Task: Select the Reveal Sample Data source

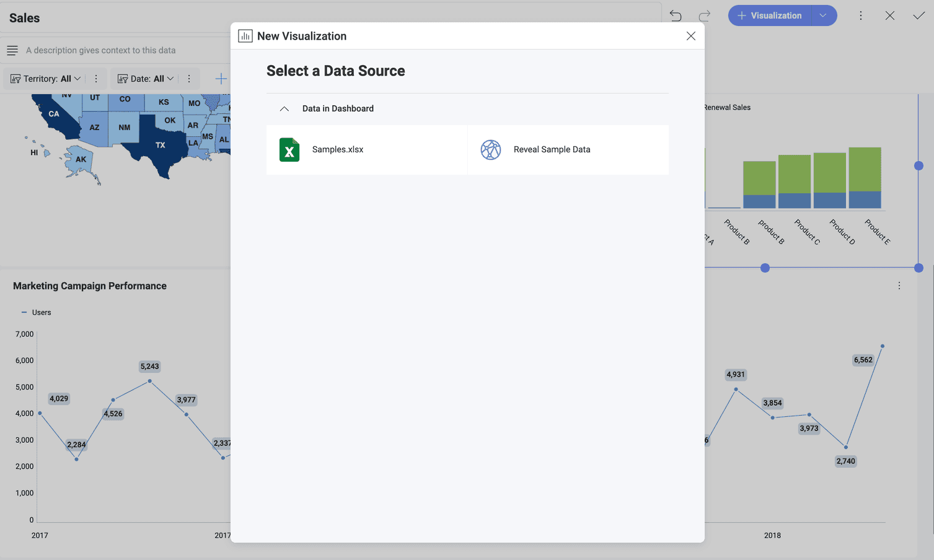Action: coord(568,149)
